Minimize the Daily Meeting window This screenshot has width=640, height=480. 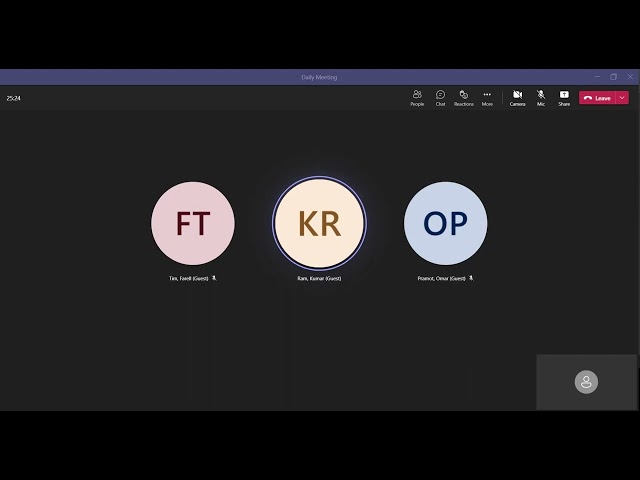pyautogui.click(x=597, y=77)
